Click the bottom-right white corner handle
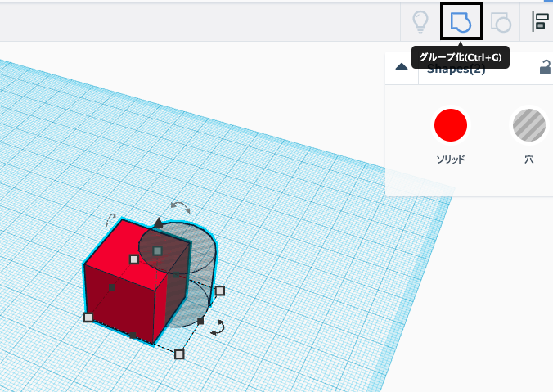This screenshot has height=392, width=553. (x=180, y=354)
